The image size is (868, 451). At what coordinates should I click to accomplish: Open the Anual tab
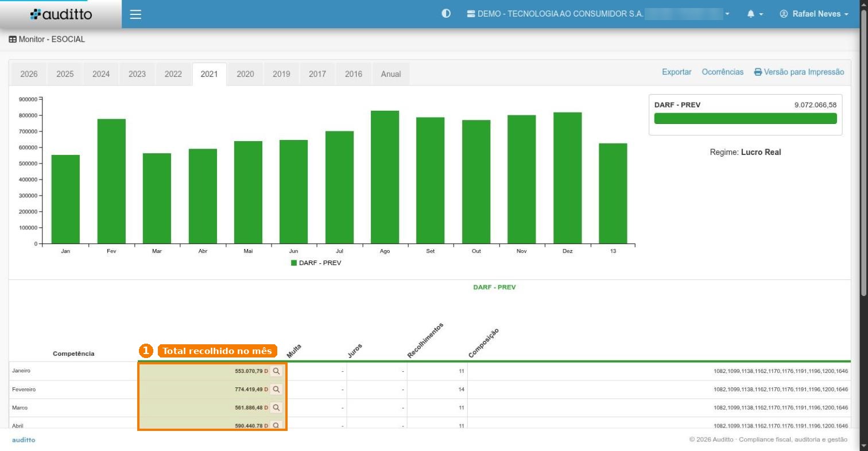click(x=391, y=74)
